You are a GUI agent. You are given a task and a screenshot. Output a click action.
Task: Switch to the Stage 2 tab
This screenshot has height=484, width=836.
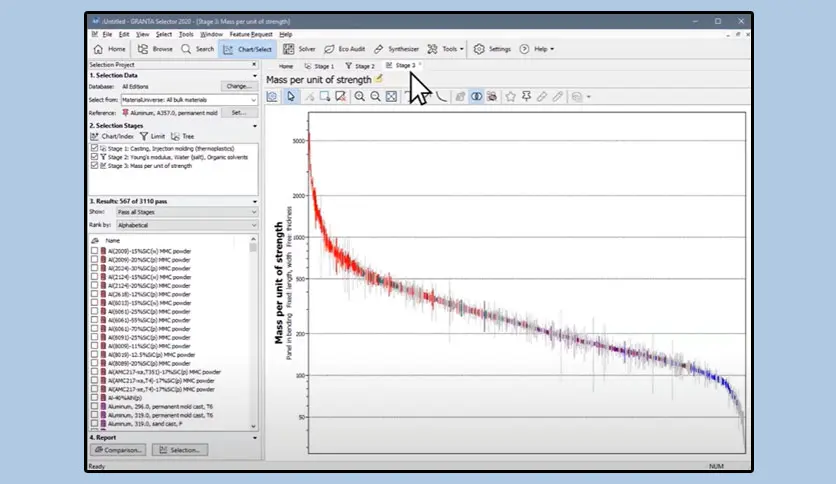pyautogui.click(x=360, y=66)
